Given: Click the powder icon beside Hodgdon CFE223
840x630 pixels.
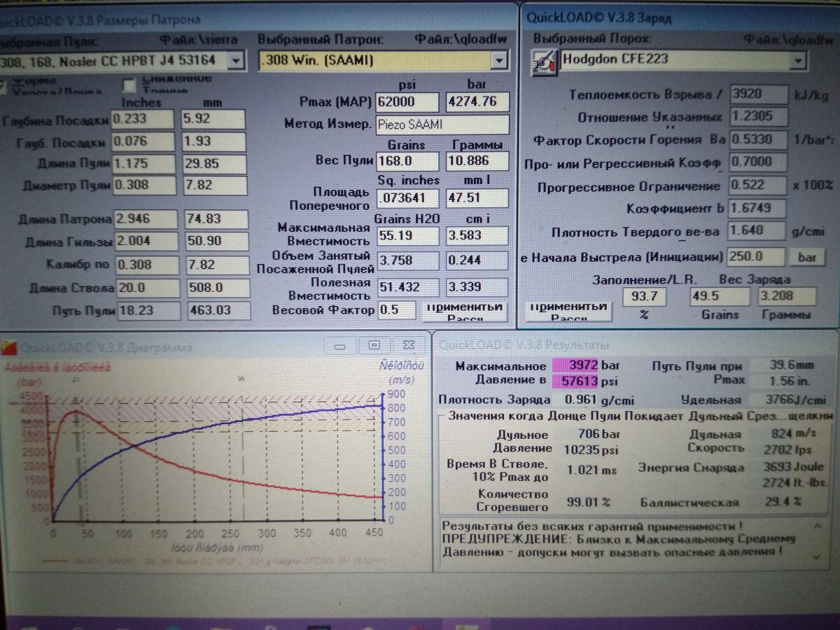Looking at the screenshot, I should (x=545, y=62).
